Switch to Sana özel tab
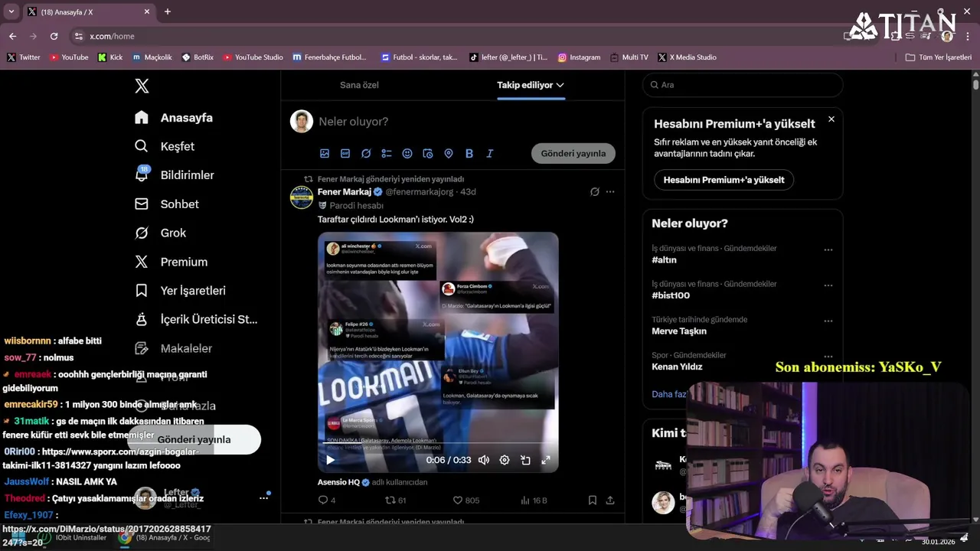 pos(359,85)
